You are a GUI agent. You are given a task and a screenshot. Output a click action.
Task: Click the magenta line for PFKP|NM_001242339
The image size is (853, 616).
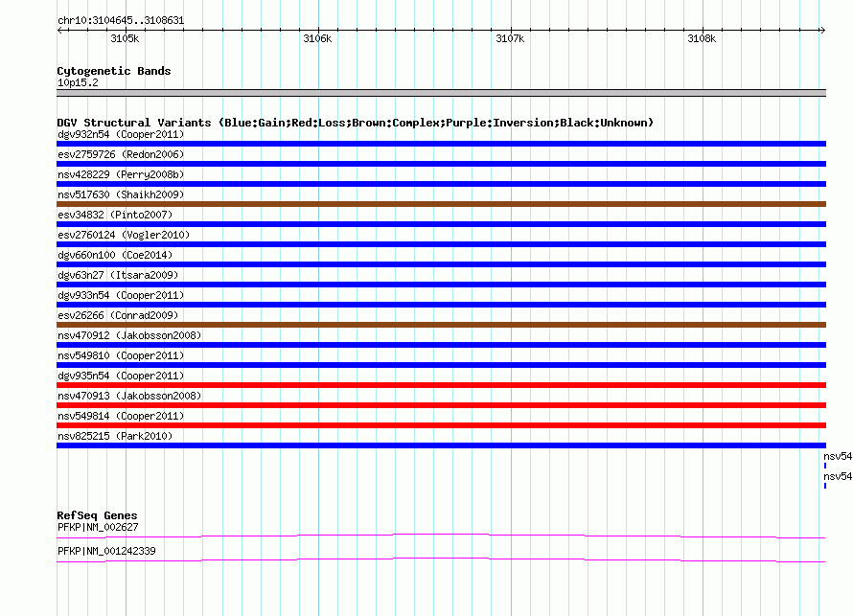coord(441,560)
